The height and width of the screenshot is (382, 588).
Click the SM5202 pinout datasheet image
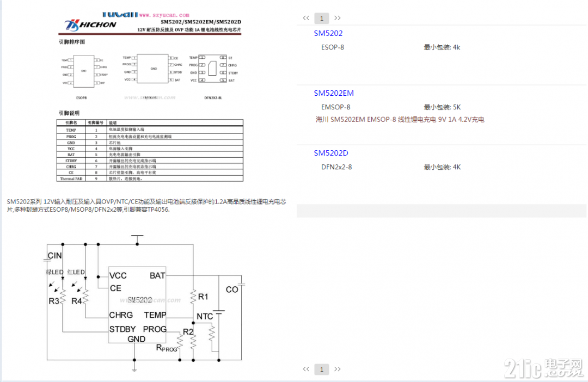150,97
